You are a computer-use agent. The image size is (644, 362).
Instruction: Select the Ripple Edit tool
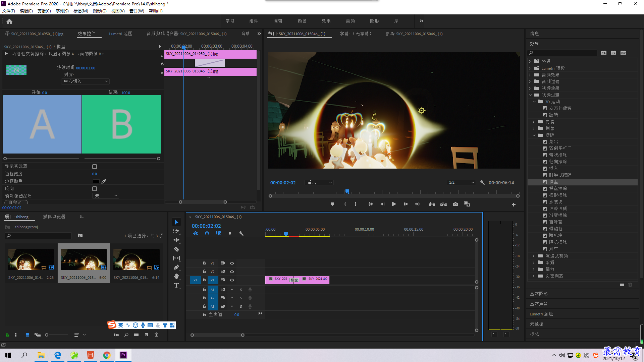tap(176, 240)
